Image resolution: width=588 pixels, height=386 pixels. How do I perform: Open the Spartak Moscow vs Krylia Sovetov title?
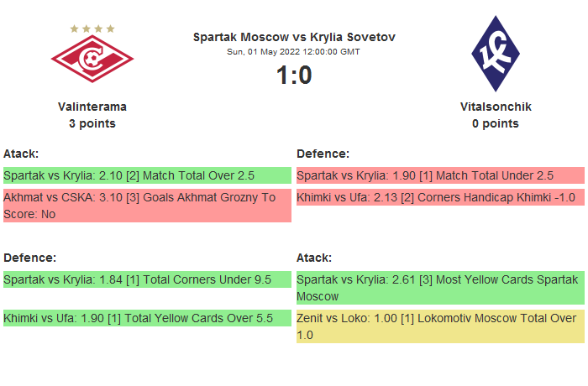click(294, 37)
